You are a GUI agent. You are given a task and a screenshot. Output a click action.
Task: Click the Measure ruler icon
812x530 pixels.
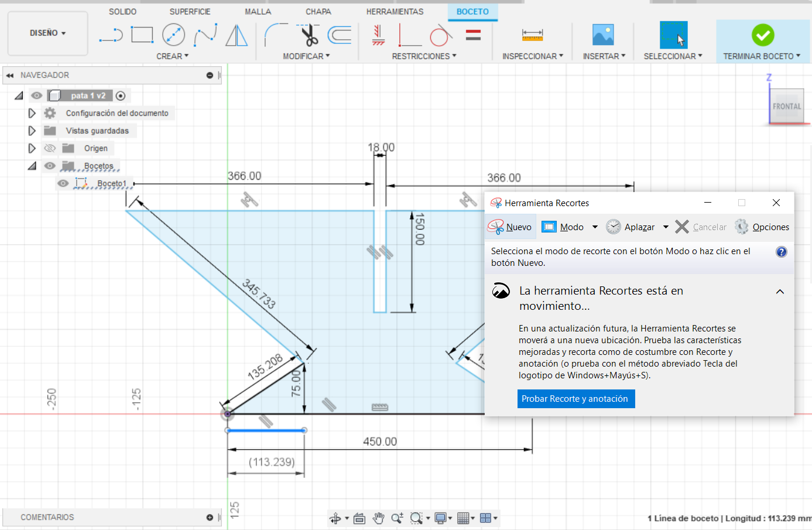pos(532,35)
